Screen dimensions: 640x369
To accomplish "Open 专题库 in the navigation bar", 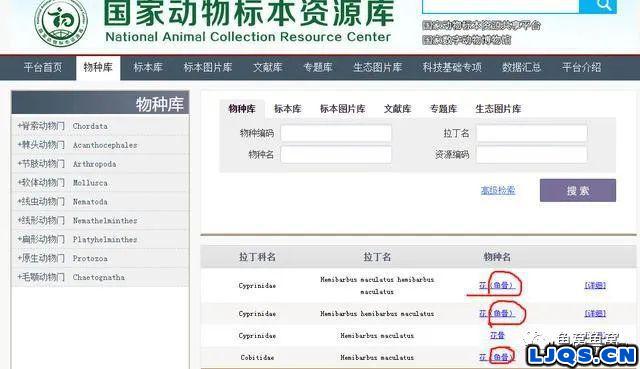I will [318, 67].
